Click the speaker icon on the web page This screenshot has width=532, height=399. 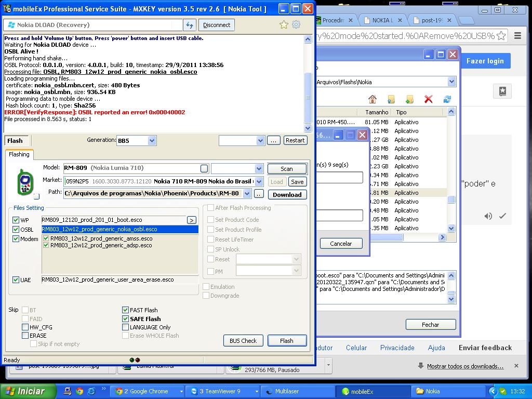point(488,216)
